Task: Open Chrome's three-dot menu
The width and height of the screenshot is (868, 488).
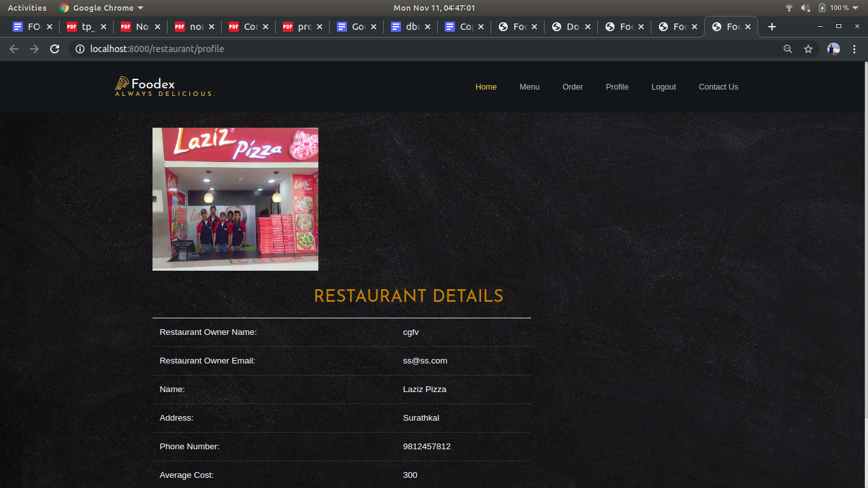Action: click(x=854, y=49)
